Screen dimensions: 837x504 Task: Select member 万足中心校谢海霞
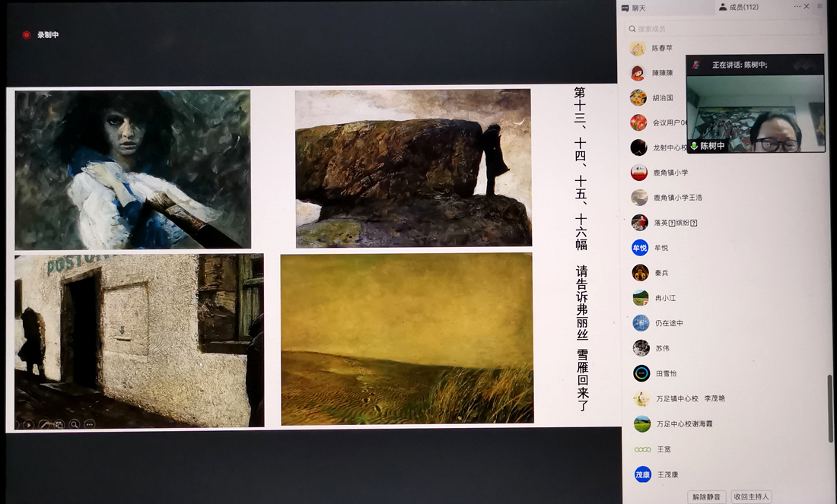[684, 424]
